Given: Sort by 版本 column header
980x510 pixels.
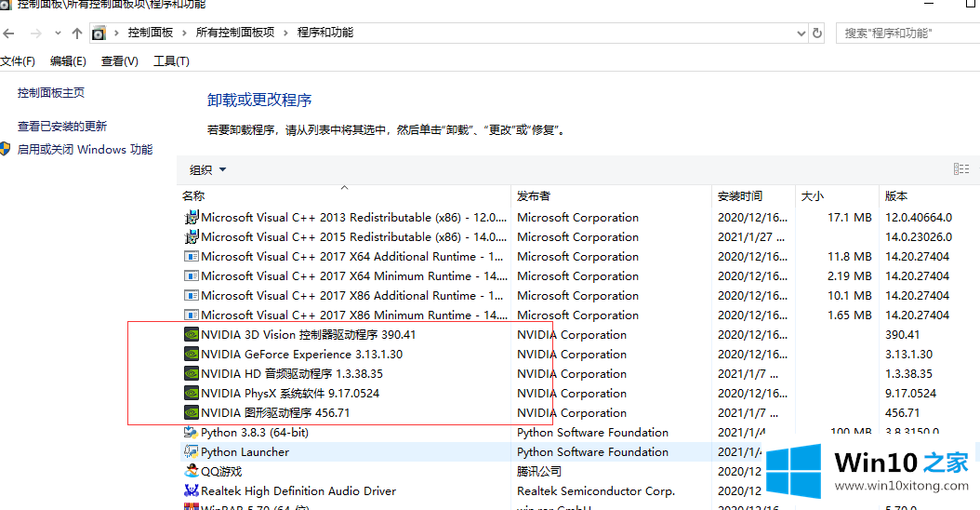Looking at the screenshot, I should point(930,195).
